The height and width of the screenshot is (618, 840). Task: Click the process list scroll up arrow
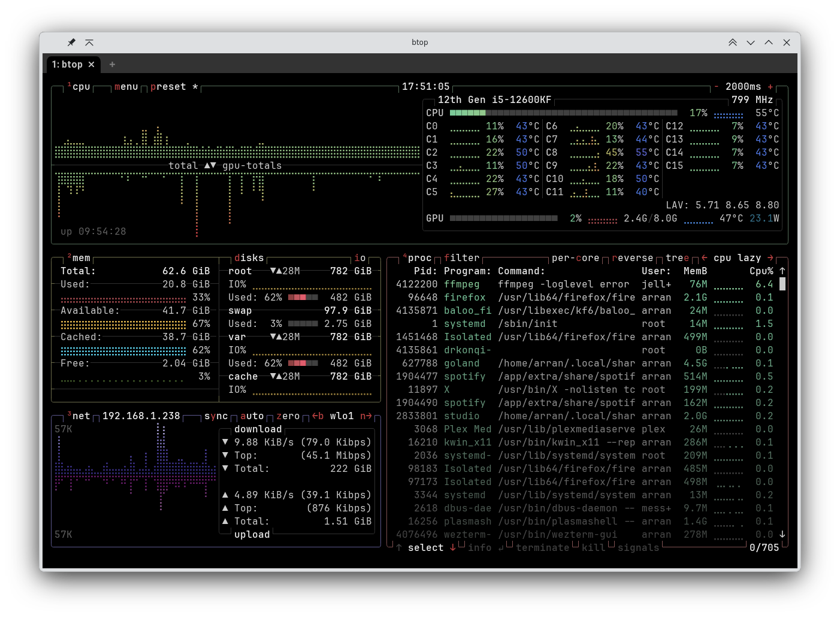[782, 271]
